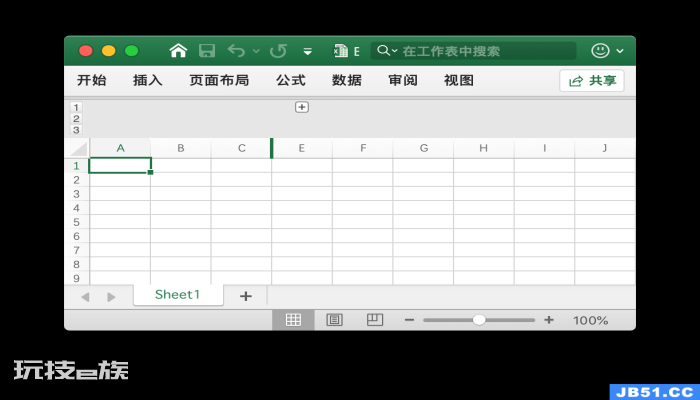
Task: Expand the feedback dropdown chevron
Action: [x=620, y=51]
